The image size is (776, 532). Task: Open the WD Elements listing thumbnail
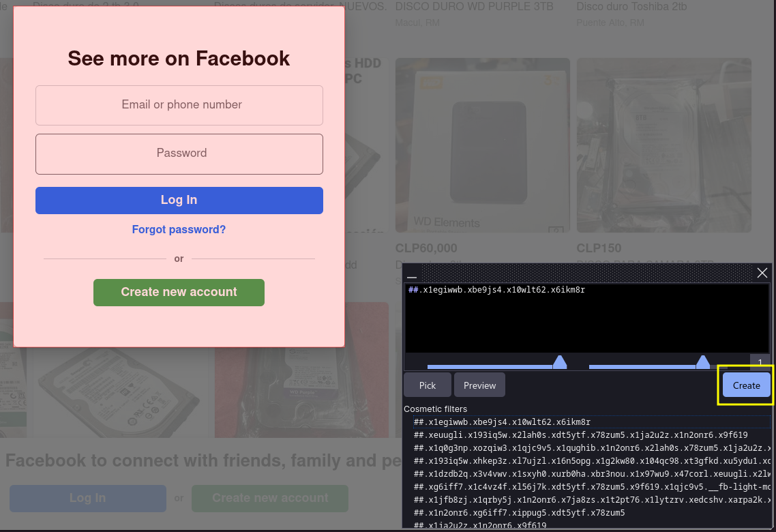click(483, 145)
